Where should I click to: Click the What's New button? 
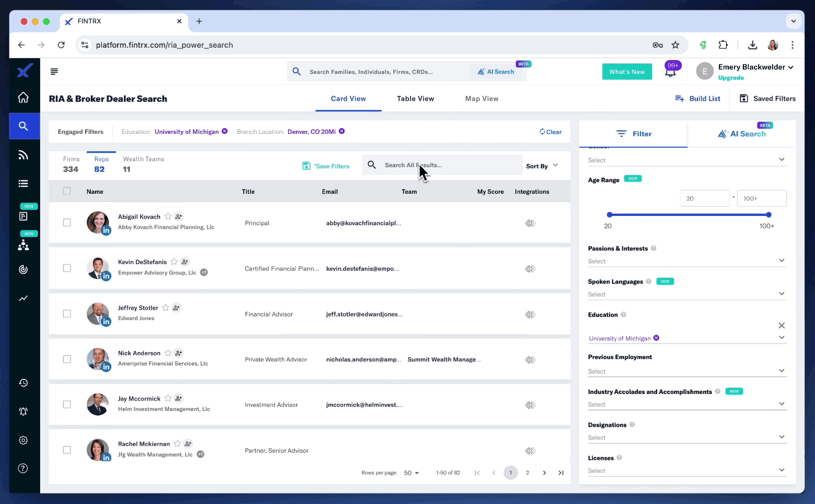point(626,72)
